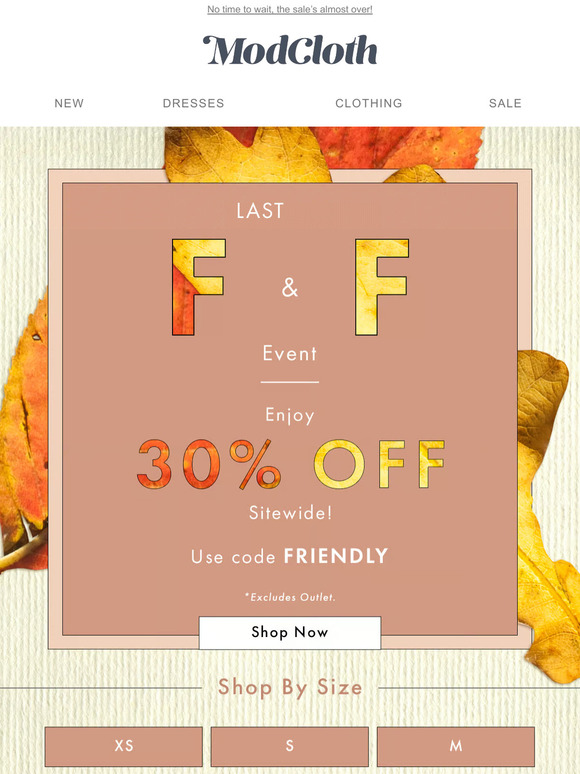Select the M size button
580x774 pixels.
pos(456,746)
